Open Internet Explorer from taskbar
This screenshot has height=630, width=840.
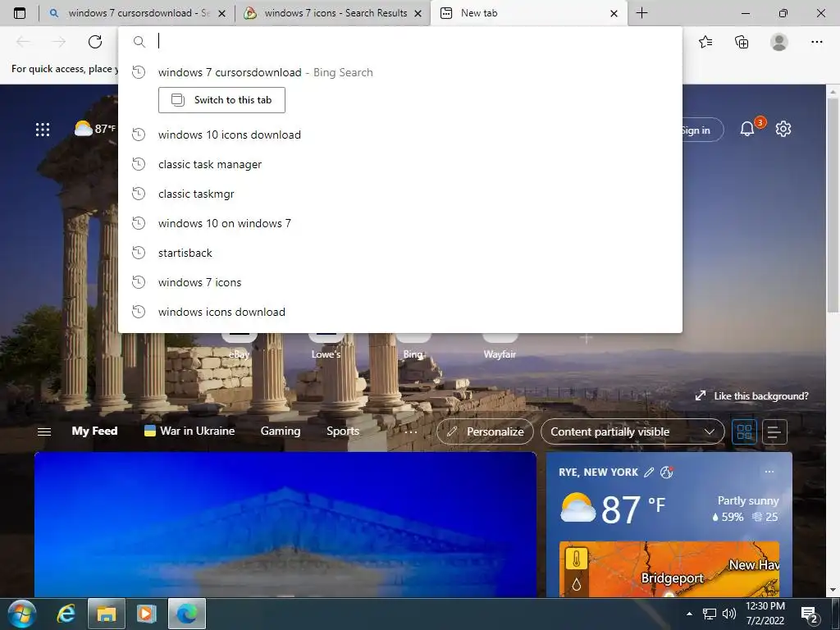tap(66, 614)
